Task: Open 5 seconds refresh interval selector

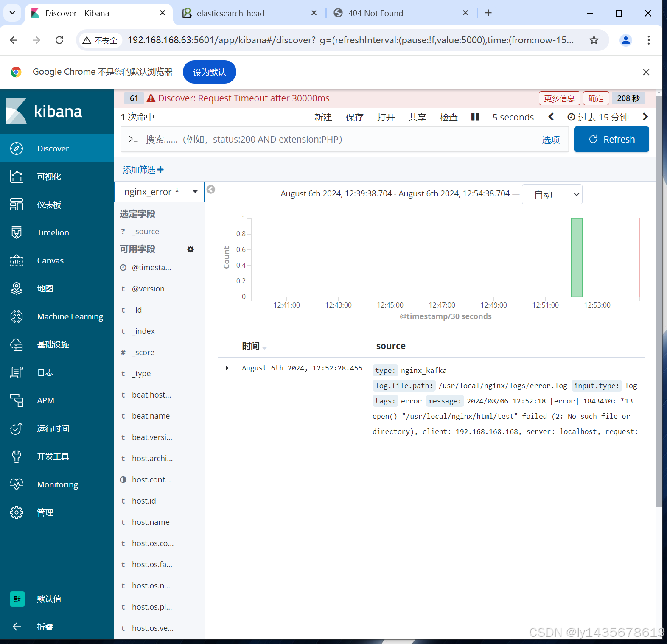Action: (x=513, y=117)
